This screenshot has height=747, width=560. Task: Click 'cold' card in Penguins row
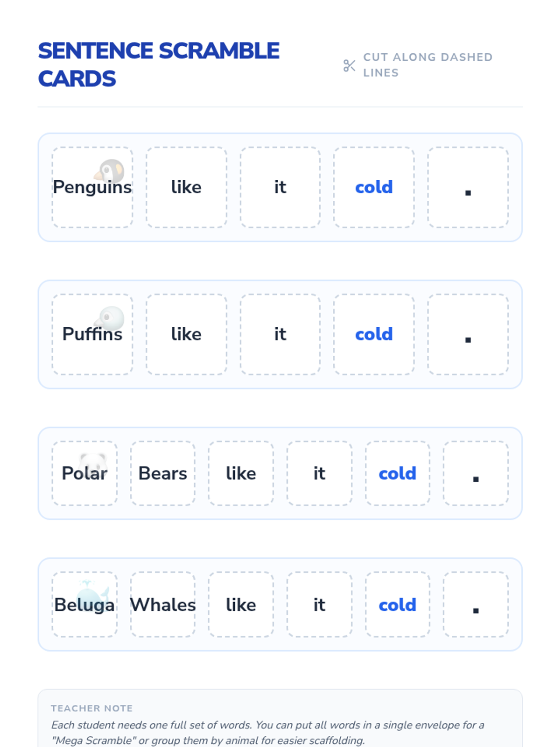pyautogui.click(x=374, y=187)
